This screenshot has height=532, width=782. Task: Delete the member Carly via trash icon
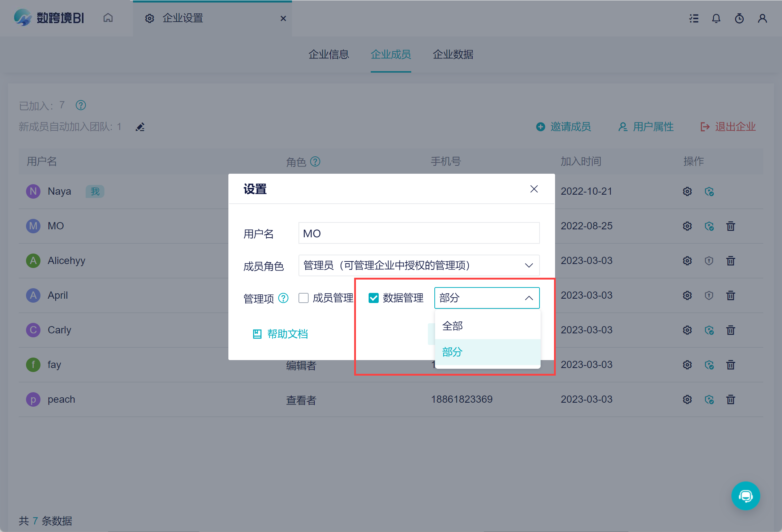[730, 330]
